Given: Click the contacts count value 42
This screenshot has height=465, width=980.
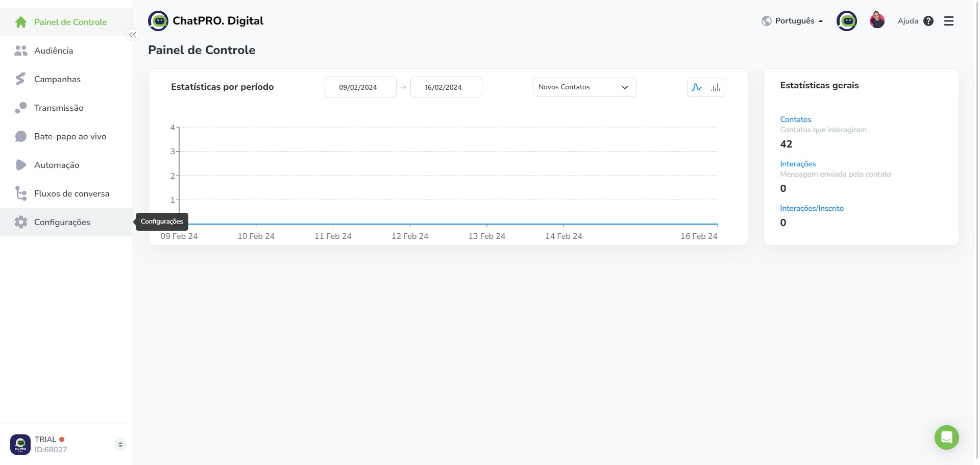Looking at the screenshot, I should [786, 144].
